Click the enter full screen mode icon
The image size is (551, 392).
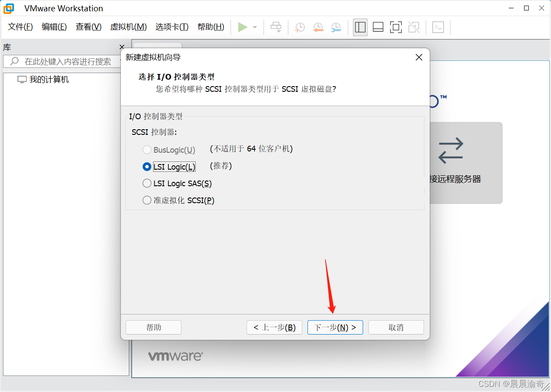point(396,27)
